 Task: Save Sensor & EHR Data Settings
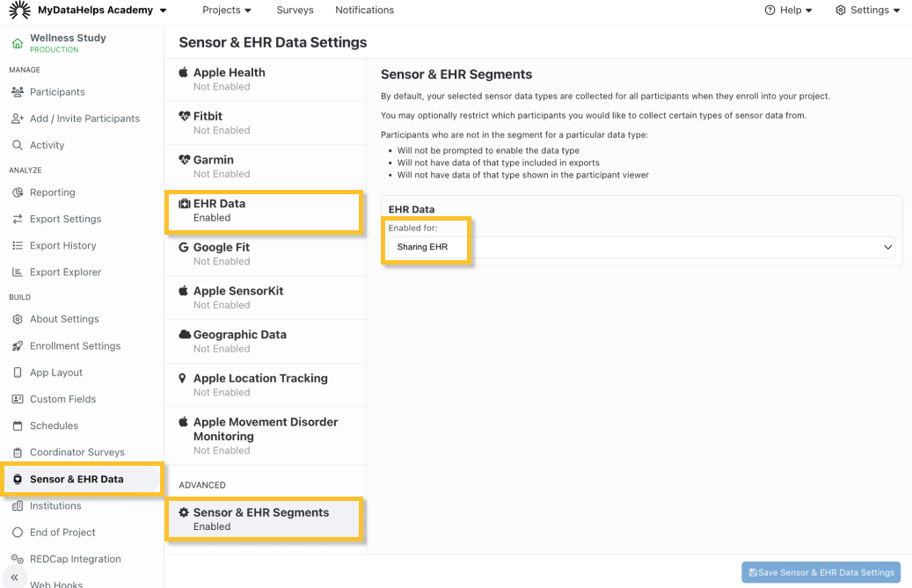[821, 572]
